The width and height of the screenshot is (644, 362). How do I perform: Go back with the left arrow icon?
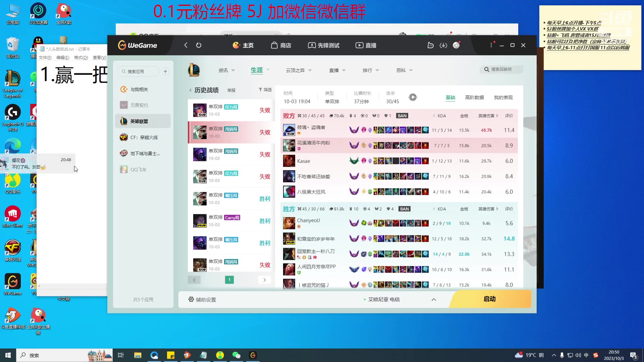click(x=186, y=45)
